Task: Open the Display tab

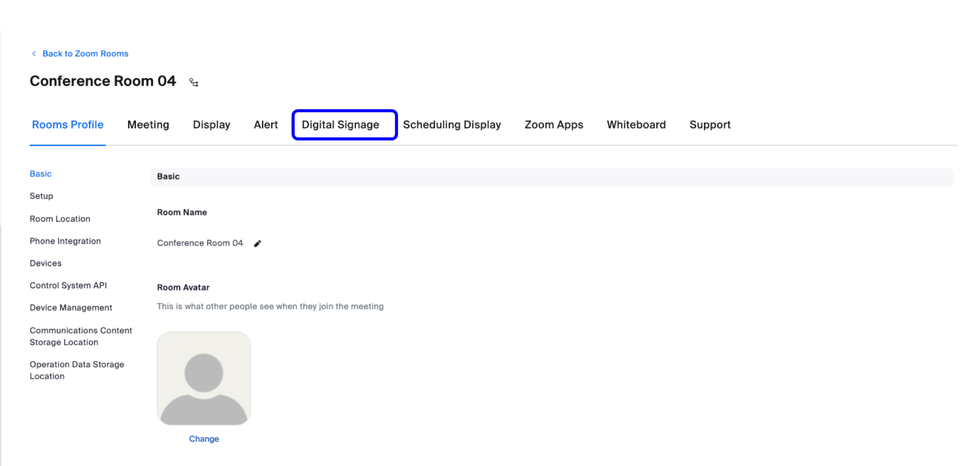Action: pyautogui.click(x=211, y=125)
